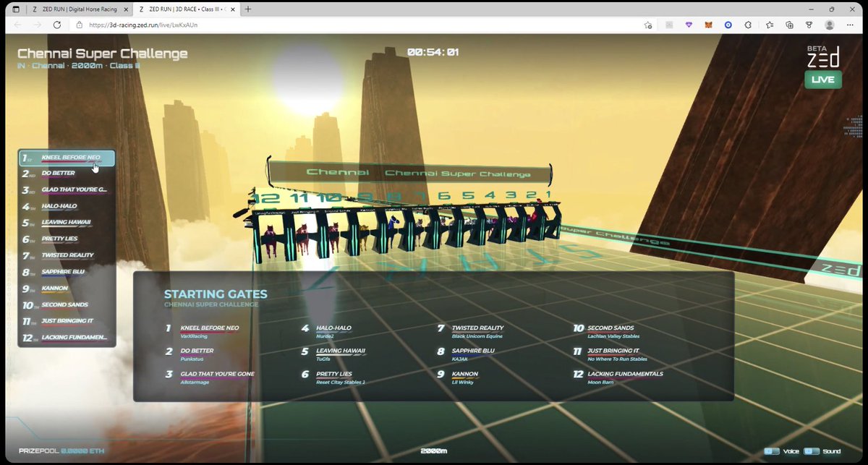
Task: Open the MetaMask fox extension
Action: [x=708, y=25]
